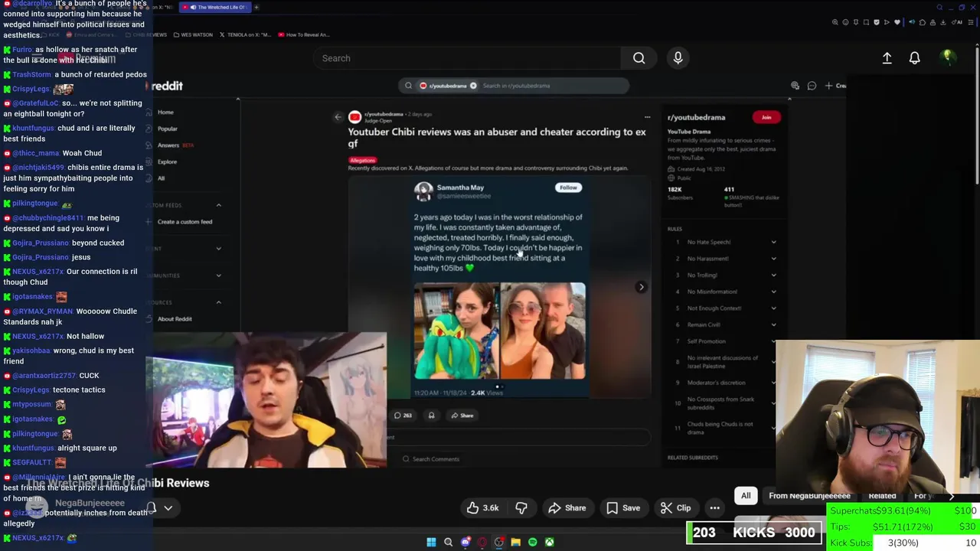
Task: Collapse the Custom Feeds section
Action: pos(218,205)
